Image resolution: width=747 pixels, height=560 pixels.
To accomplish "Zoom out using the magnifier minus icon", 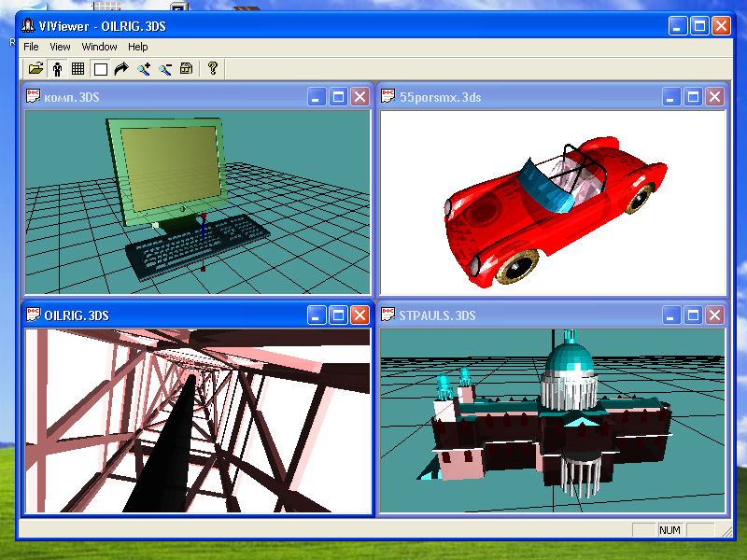I will coord(166,67).
